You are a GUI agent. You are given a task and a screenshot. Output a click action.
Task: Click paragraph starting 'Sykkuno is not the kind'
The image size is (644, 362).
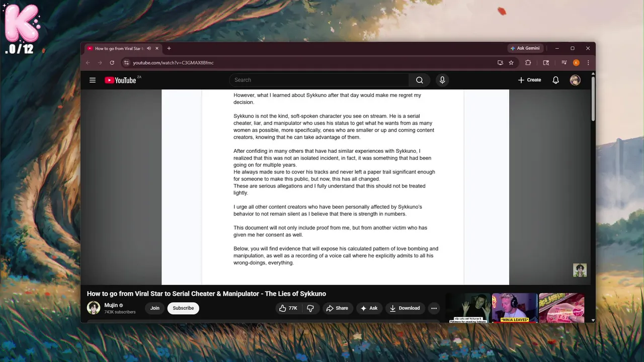click(x=334, y=127)
